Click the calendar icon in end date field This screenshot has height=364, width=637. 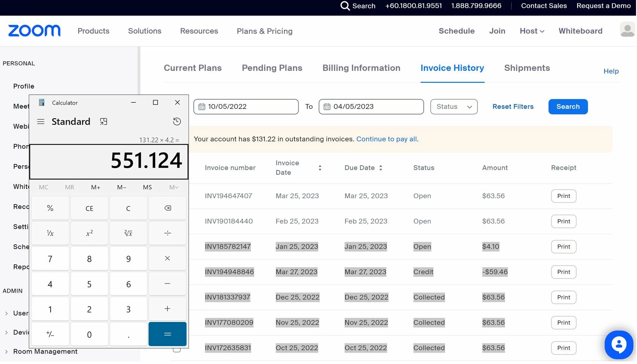point(327,106)
